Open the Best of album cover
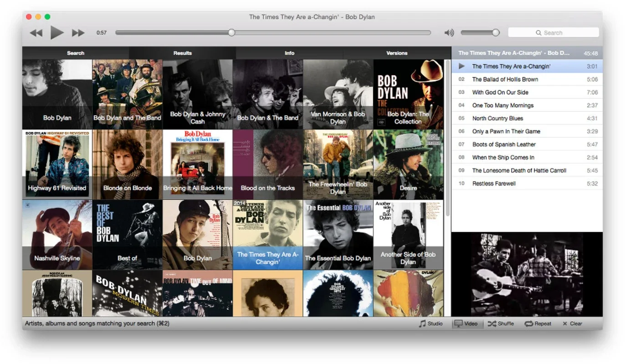This screenshot has width=625, height=364. [x=128, y=235]
